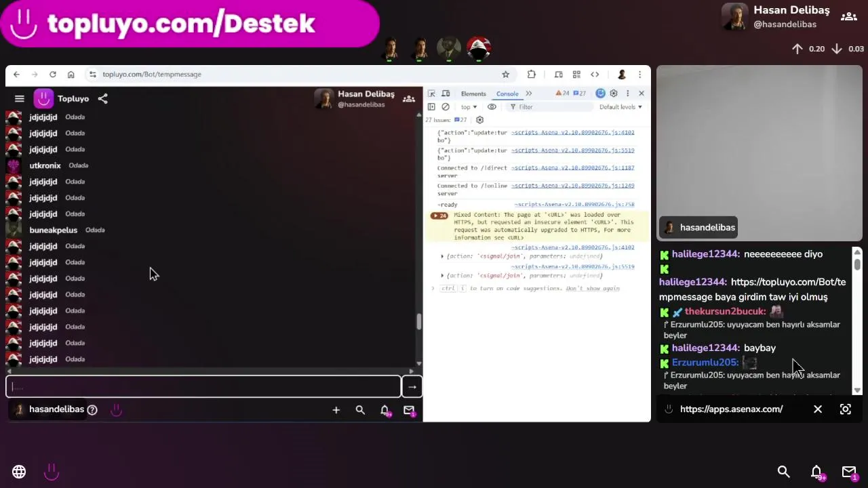Open the 24 warnings counter
868x488 pixels.
pos(562,94)
